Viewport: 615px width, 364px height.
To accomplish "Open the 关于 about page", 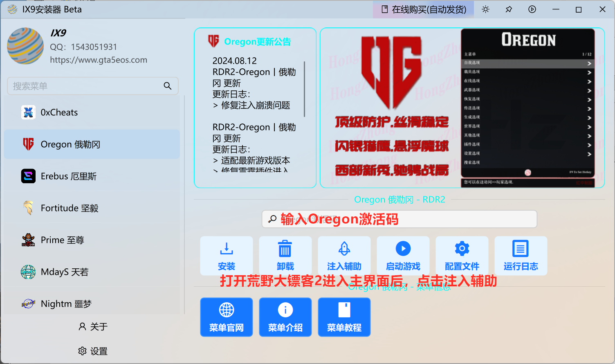I will [93, 326].
